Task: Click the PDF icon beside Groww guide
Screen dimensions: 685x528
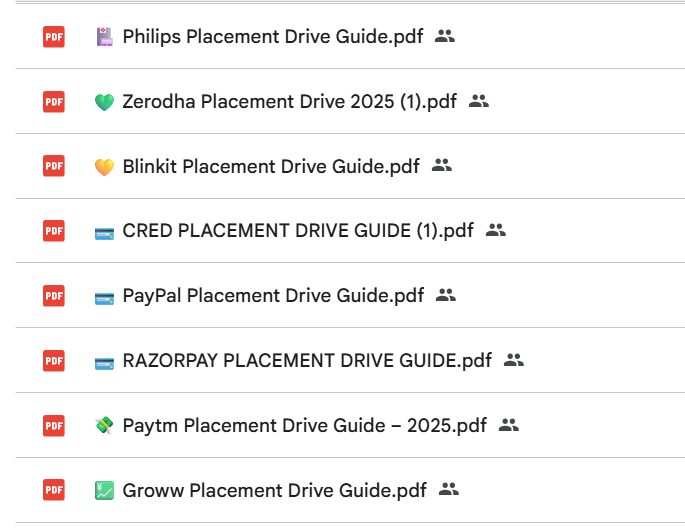Action: click(53, 490)
